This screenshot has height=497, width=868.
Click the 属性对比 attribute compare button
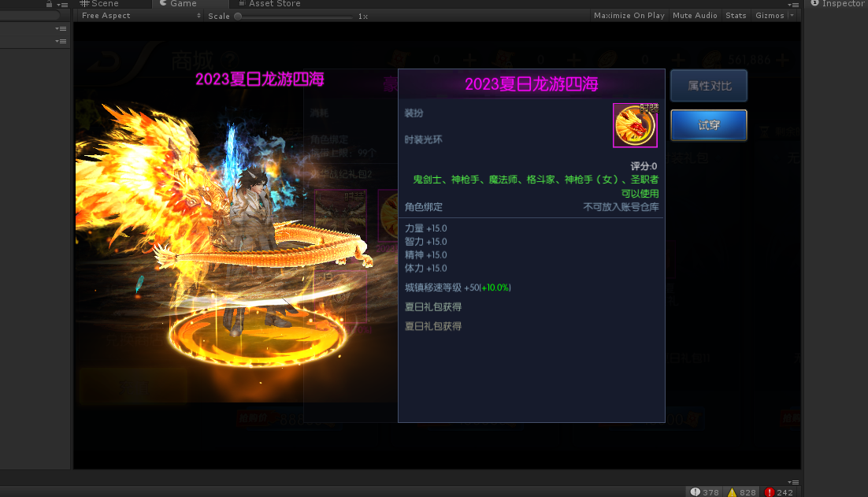pyautogui.click(x=708, y=85)
